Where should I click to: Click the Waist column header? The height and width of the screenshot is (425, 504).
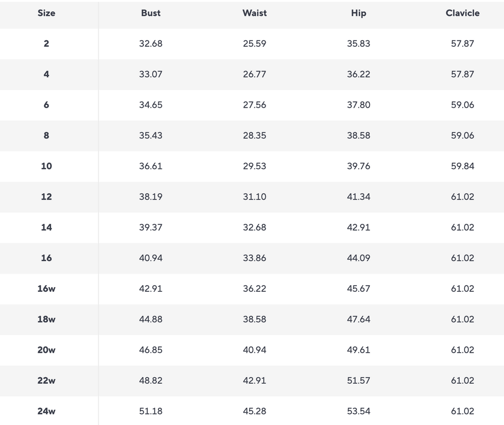pos(254,13)
